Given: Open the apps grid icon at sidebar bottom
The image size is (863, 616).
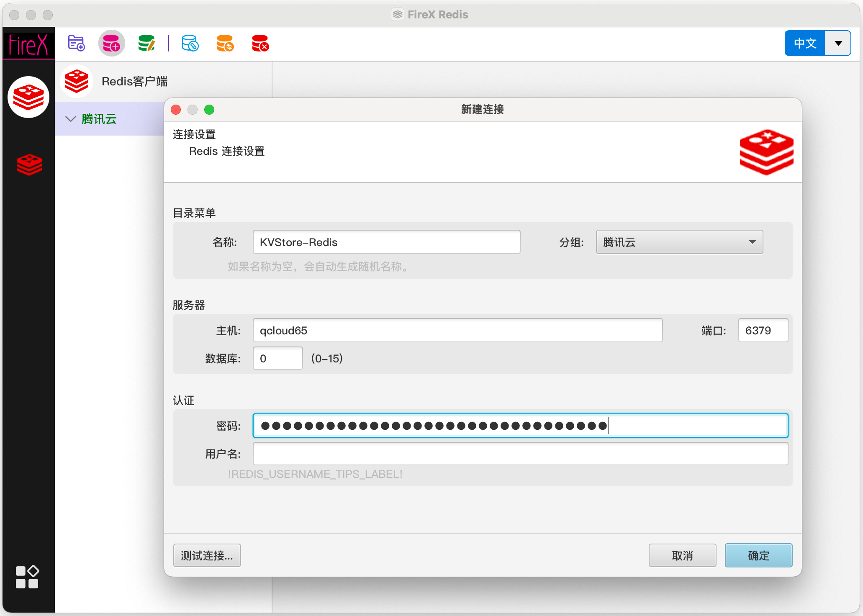Looking at the screenshot, I should (x=27, y=577).
